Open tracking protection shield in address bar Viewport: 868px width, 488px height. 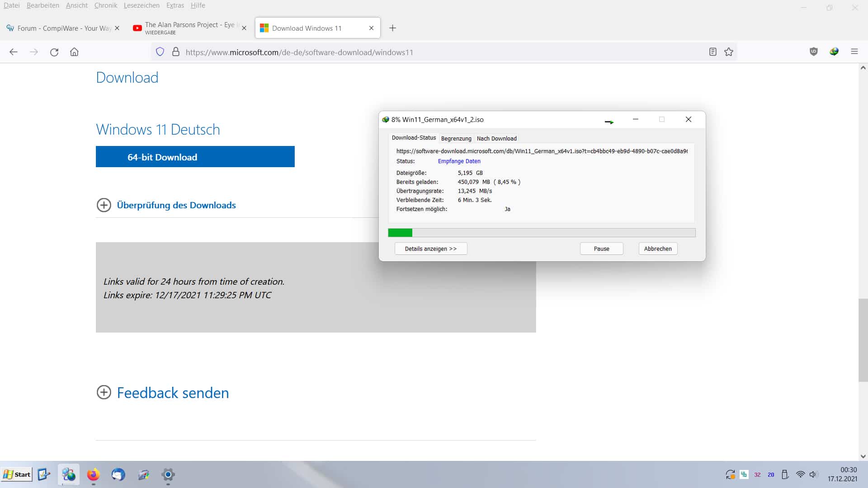tap(160, 52)
